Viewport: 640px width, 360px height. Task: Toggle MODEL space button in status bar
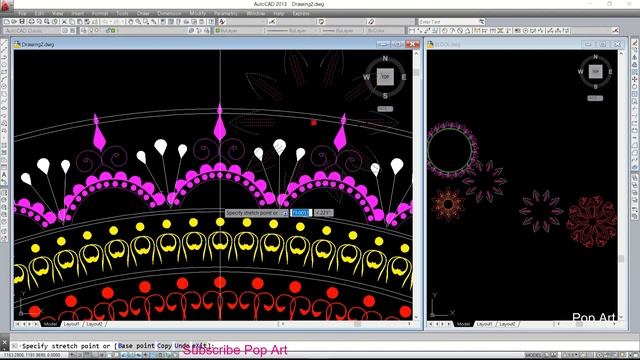tap(533, 356)
